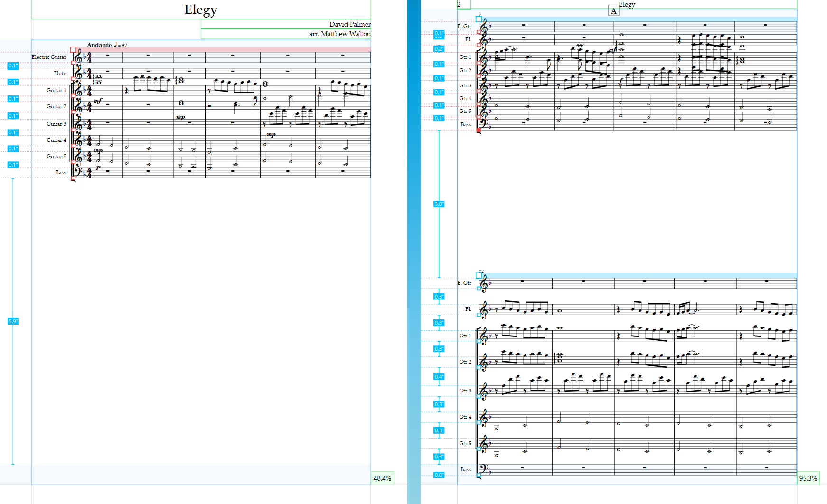Viewport: 827px width, 504px height.
Task: Click the 0.1" gap value between Flute and Guitar 1
Action: click(x=13, y=82)
